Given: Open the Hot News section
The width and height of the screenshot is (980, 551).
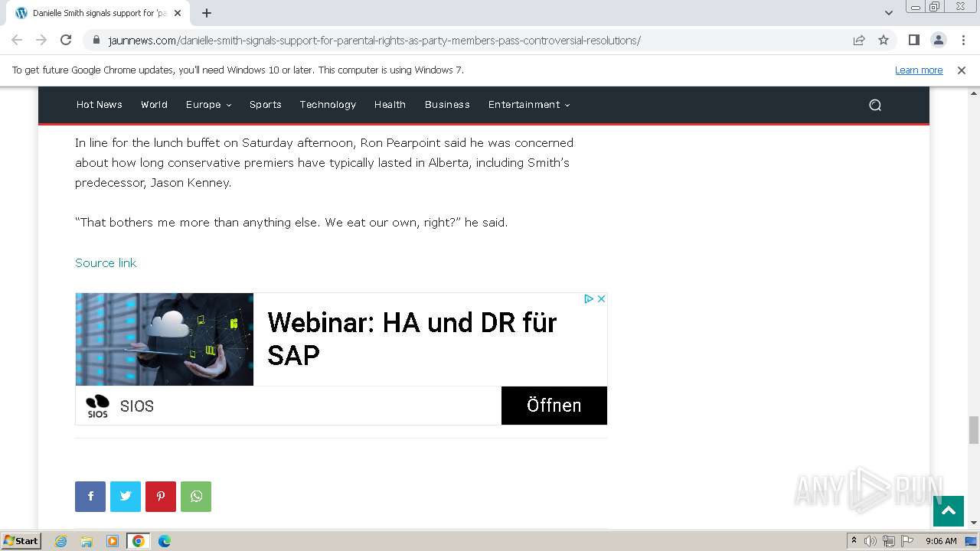Looking at the screenshot, I should (x=99, y=105).
